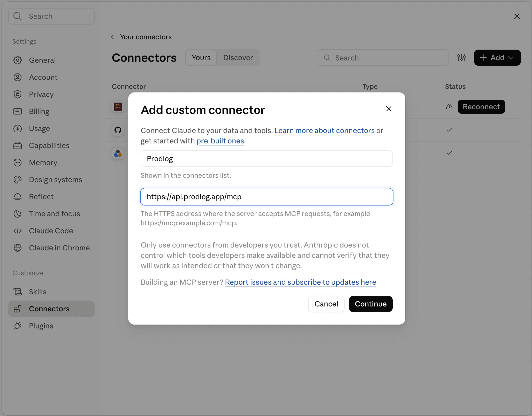Click the Status column header
This screenshot has width=532, height=416.
[455, 87]
